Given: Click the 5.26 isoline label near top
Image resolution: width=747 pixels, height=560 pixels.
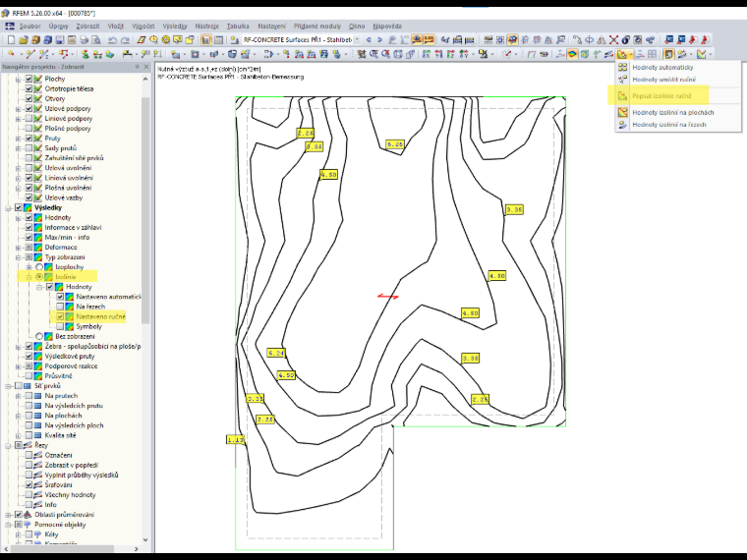Looking at the screenshot, I should tap(395, 143).
